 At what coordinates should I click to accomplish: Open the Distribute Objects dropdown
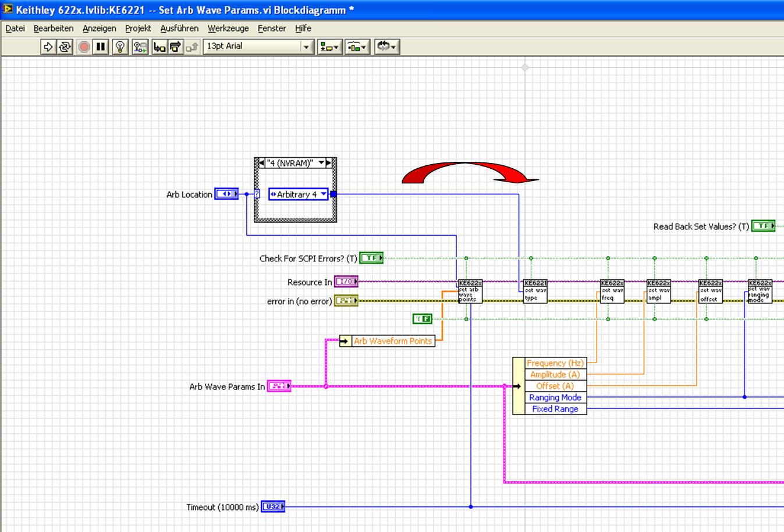click(x=357, y=47)
